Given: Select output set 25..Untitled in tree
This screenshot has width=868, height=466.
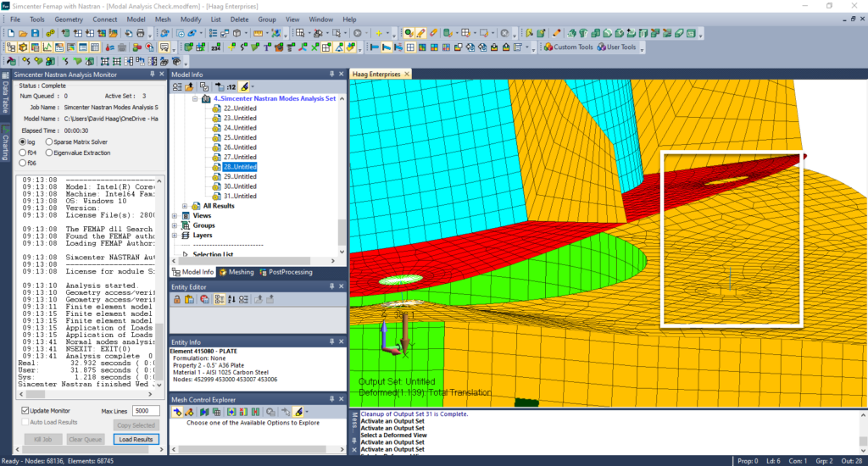Looking at the screenshot, I should coord(240,137).
